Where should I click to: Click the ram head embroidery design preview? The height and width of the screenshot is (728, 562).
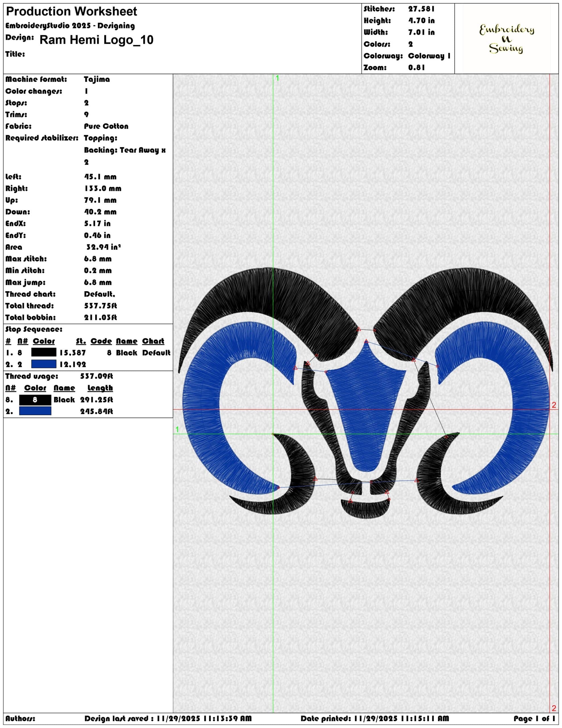point(365,393)
